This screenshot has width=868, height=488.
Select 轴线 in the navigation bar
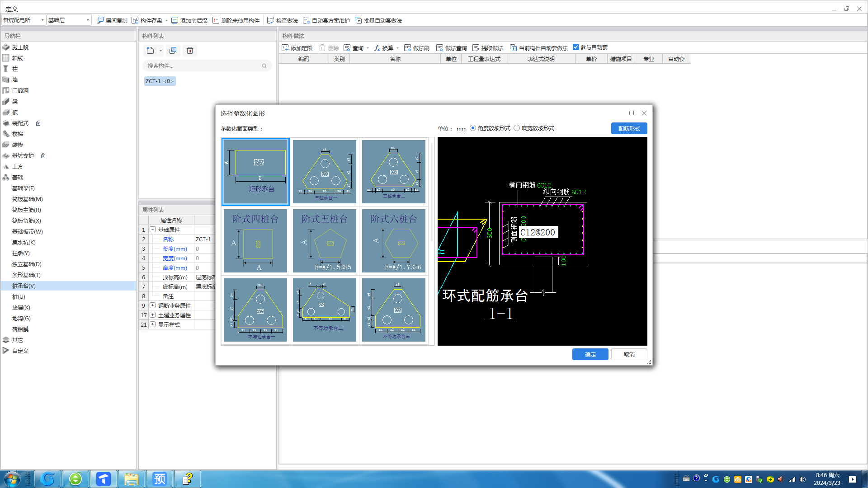coord(17,58)
